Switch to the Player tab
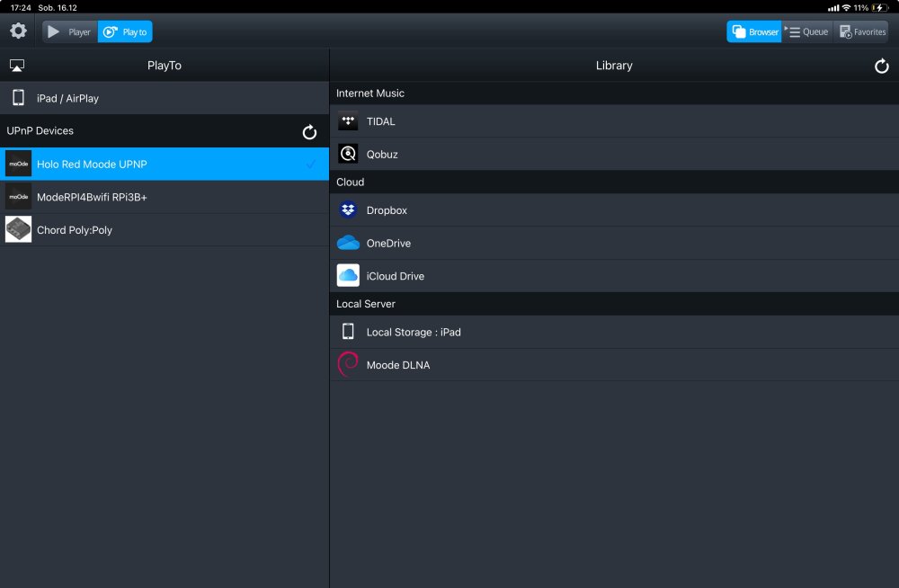The height and width of the screenshot is (588, 899). click(x=70, y=31)
